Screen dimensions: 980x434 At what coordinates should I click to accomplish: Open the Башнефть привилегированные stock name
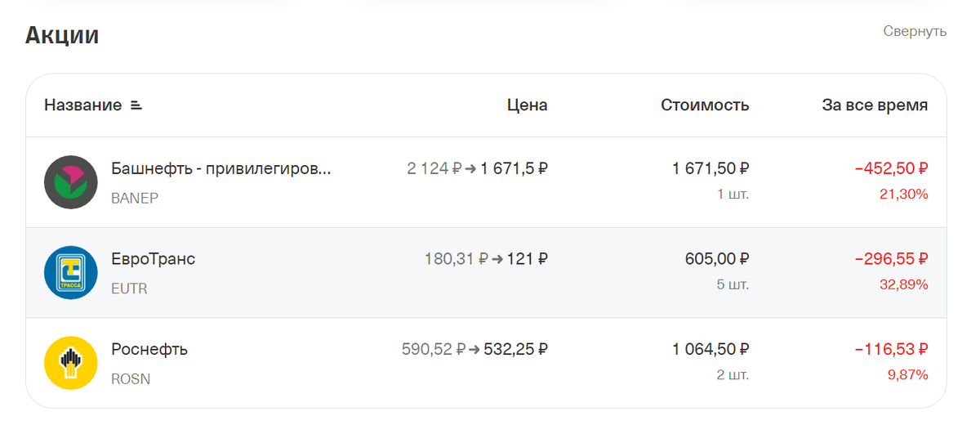click(x=221, y=169)
